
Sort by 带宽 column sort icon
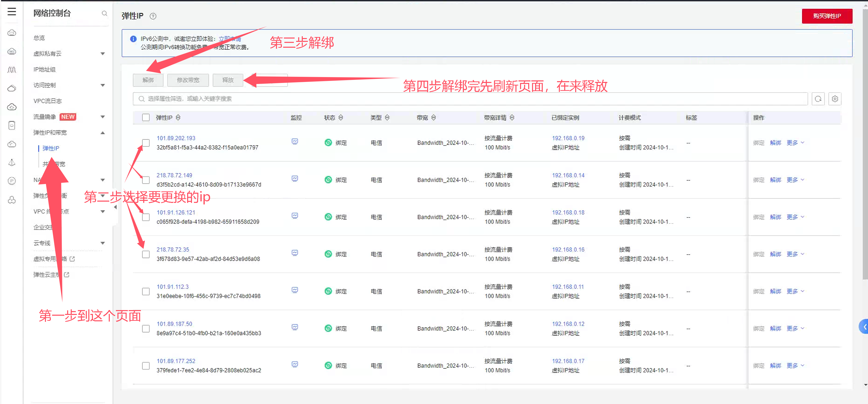tap(434, 118)
